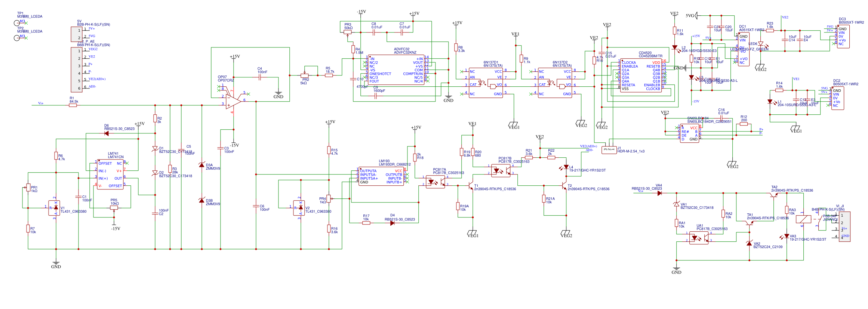The width and height of the screenshot is (868, 309).
Task: Select the LM193 comparator IC body
Action: 381,176
